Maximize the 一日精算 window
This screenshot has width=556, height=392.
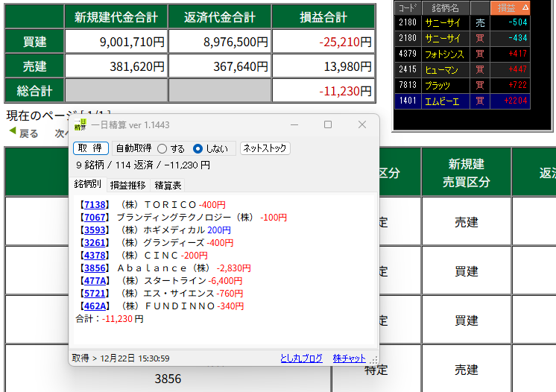(x=328, y=125)
